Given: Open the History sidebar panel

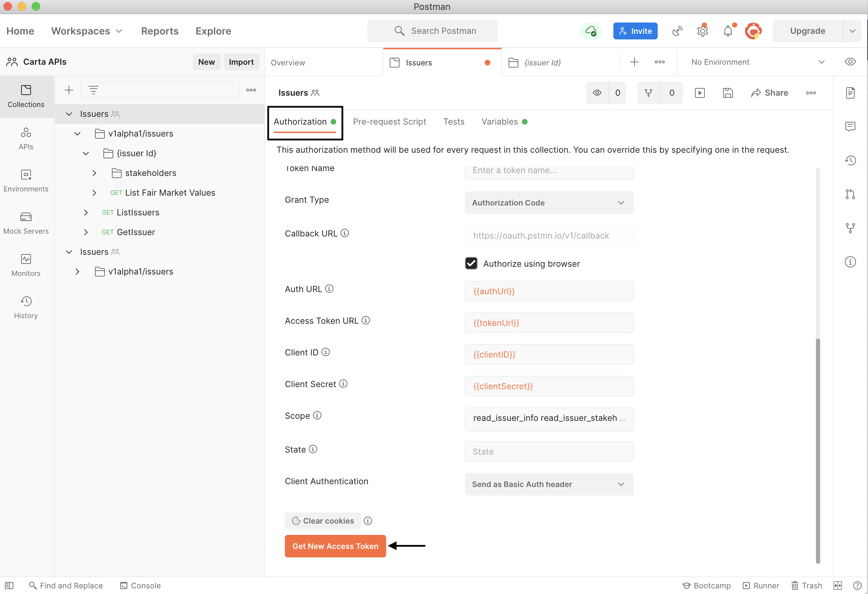Looking at the screenshot, I should pyautogui.click(x=26, y=308).
